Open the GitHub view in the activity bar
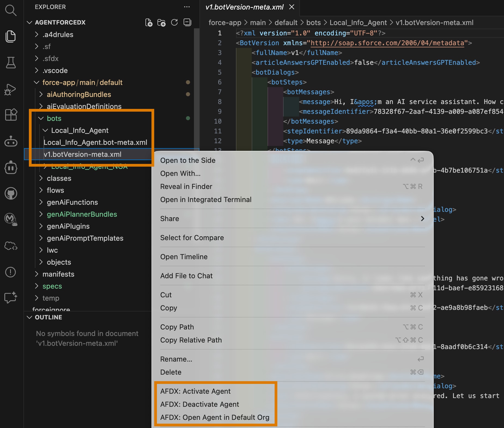504x428 pixels. (11, 193)
